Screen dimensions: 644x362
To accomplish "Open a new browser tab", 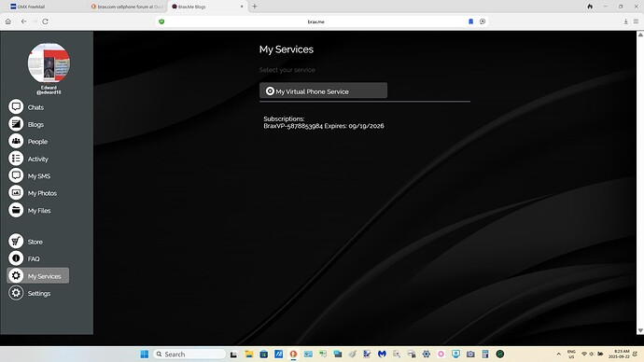I will pyautogui.click(x=255, y=7).
